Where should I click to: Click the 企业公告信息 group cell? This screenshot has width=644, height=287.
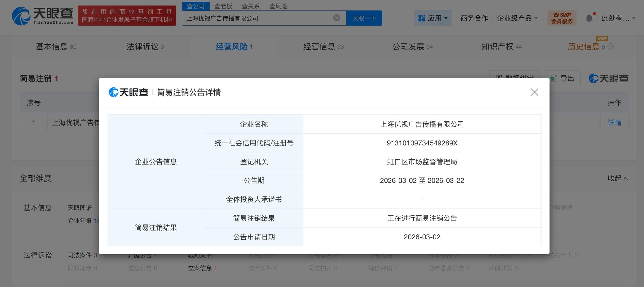point(156,162)
